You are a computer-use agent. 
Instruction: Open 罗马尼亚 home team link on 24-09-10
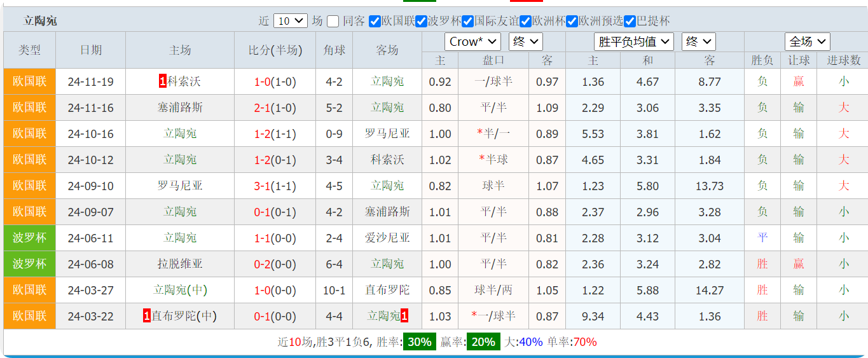point(180,186)
